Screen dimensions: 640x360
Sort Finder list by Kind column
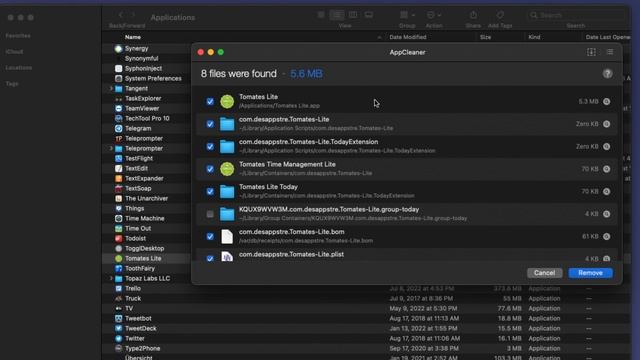coord(534,37)
